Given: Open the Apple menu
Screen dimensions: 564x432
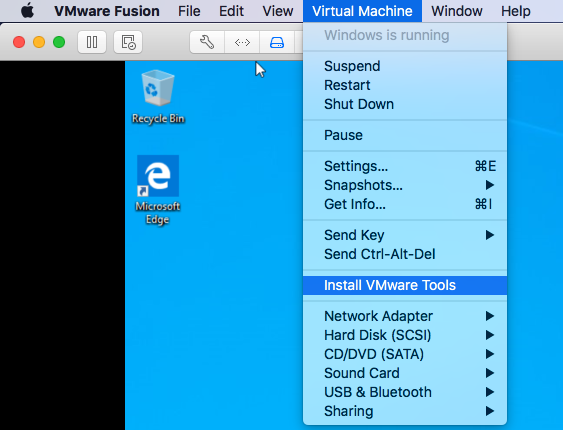Looking at the screenshot, I should [x=27, y=11].
